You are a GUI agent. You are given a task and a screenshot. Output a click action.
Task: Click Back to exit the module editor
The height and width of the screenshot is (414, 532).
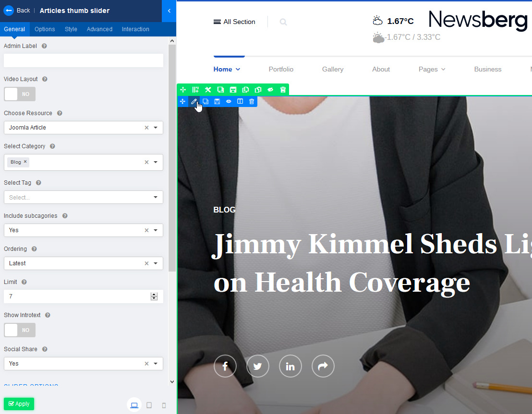click(17, 10)
